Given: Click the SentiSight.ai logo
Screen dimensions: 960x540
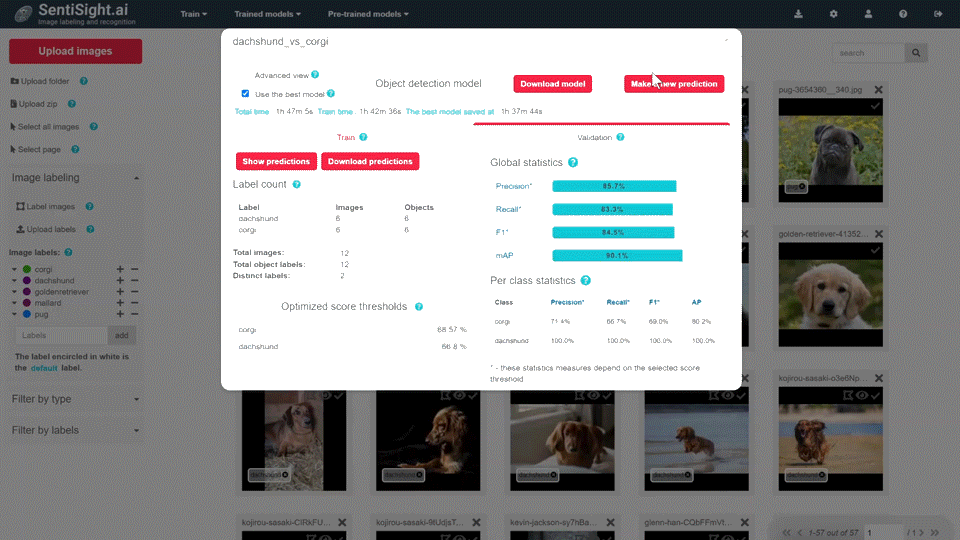Looking at the screenshot, I should pos(75,13).
